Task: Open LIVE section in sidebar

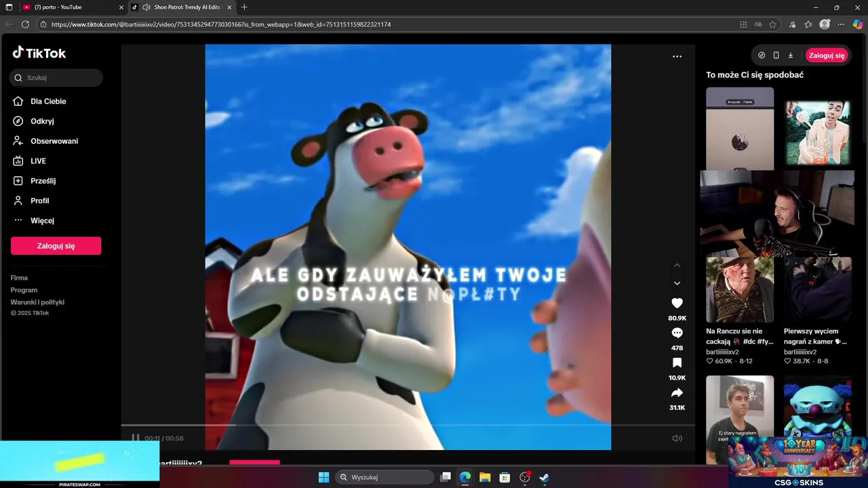Action: (x=29, y=161)
